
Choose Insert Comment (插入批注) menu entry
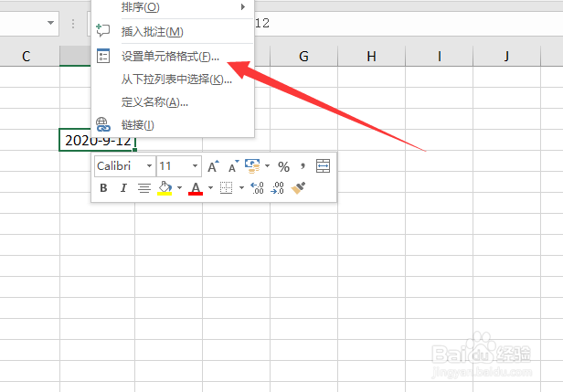point(173,32)
